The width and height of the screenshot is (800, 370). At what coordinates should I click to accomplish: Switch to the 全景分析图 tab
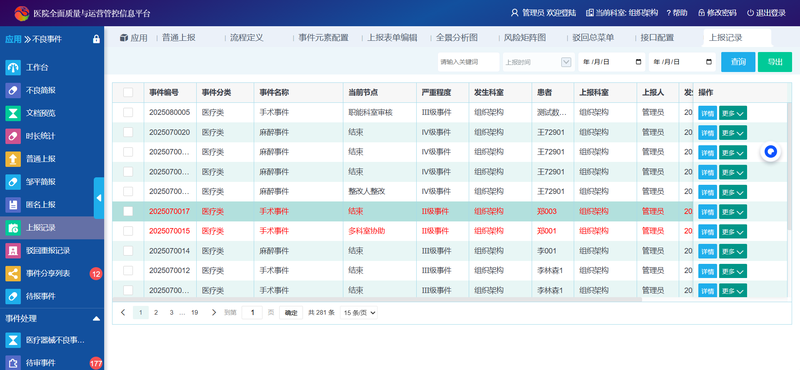tap(457, 38)
